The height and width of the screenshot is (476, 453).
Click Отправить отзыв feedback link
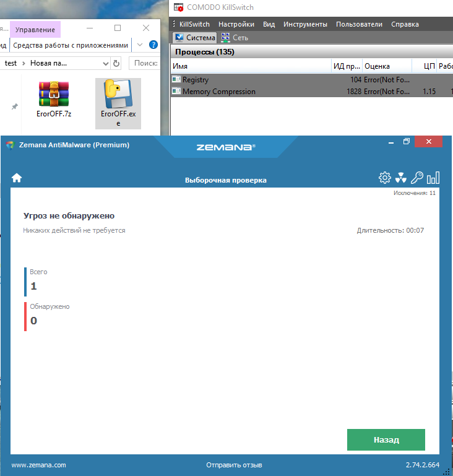pyautogui.click(x=234, y=465)
